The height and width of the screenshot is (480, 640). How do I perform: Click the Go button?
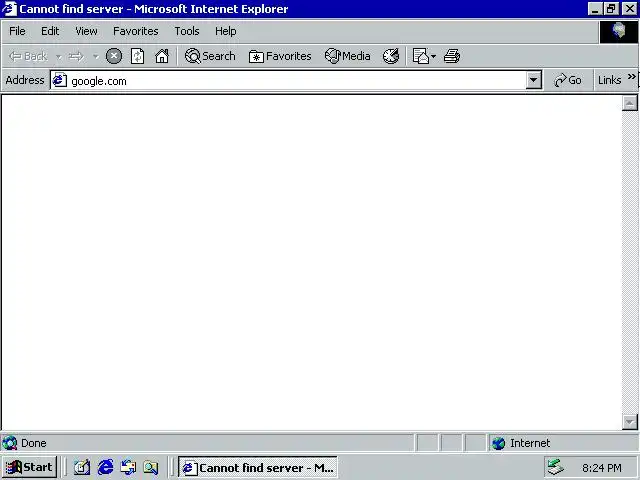[568, 80]
